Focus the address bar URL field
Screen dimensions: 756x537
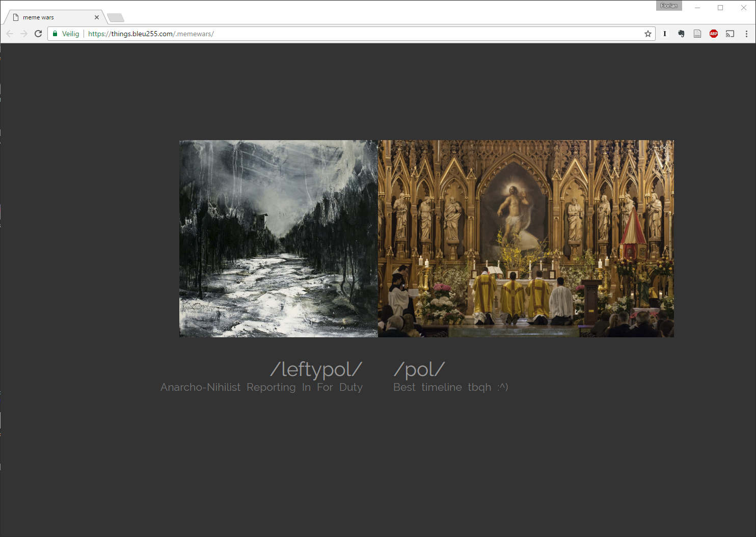coord(357,34)
